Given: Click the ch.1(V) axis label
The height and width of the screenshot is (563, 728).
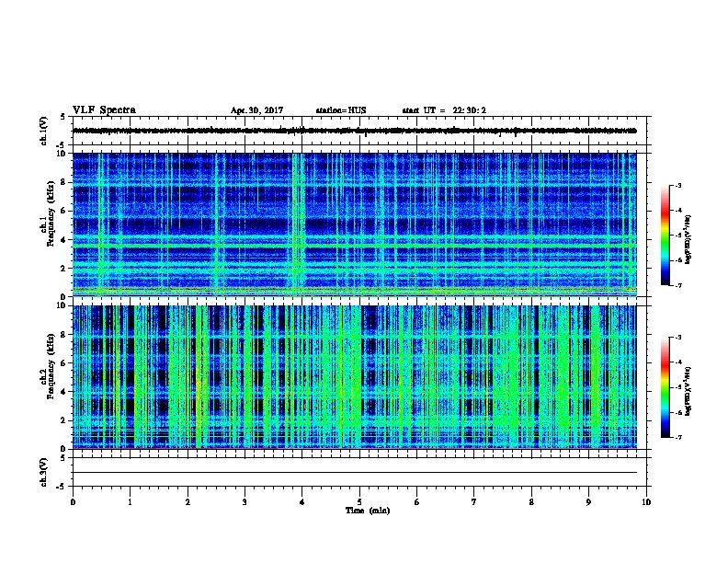Looking at the screenshot, I should point(43,131).
